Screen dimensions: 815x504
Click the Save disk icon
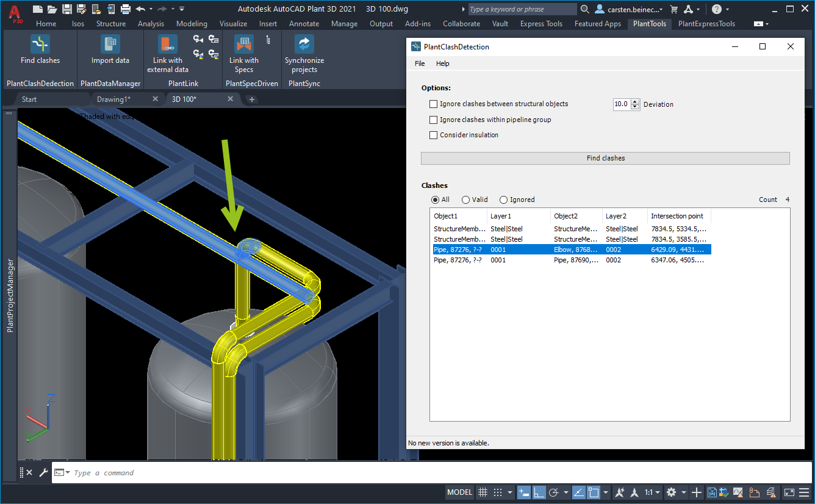pyautogui.click(x=67, y=9)
